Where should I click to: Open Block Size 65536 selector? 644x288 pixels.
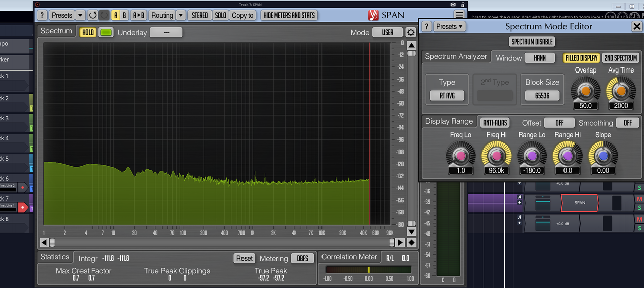tap(542, 96)
